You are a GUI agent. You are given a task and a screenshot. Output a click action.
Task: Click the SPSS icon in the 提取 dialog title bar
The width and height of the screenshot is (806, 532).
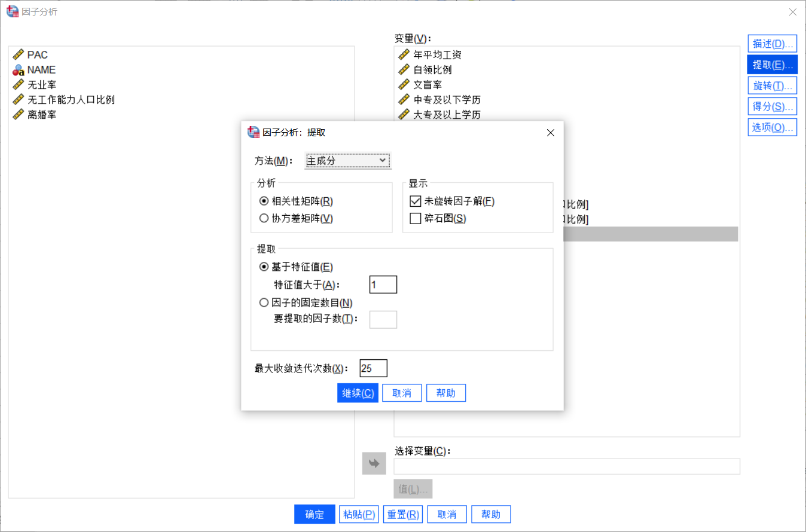click(x=253, y=132)
